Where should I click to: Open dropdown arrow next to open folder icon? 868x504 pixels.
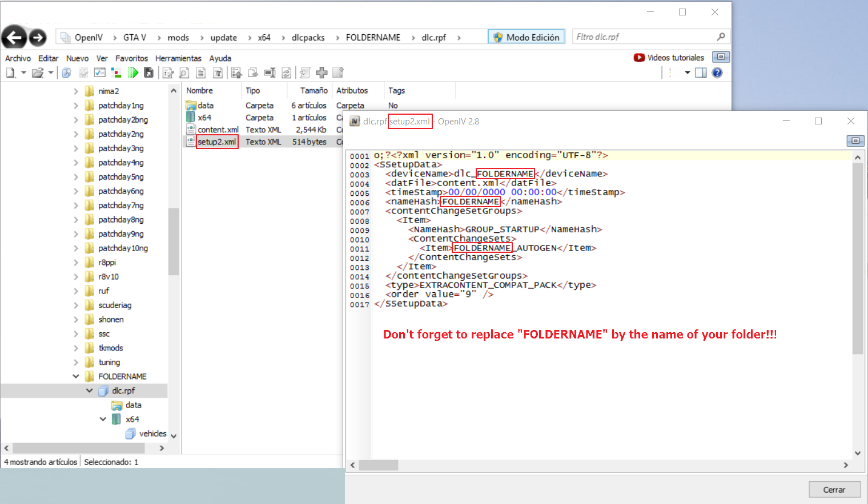point(51,72)
